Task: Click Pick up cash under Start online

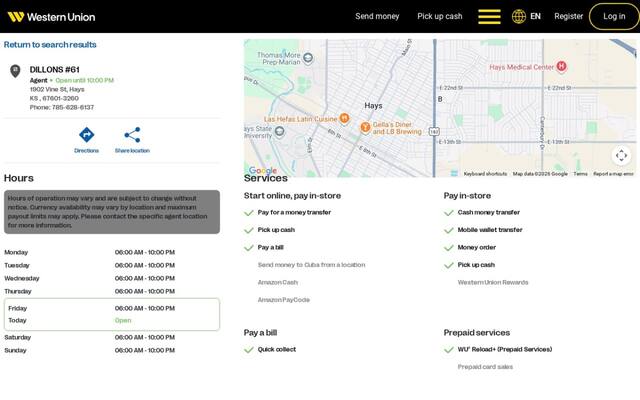Action: tap(276, 230)
